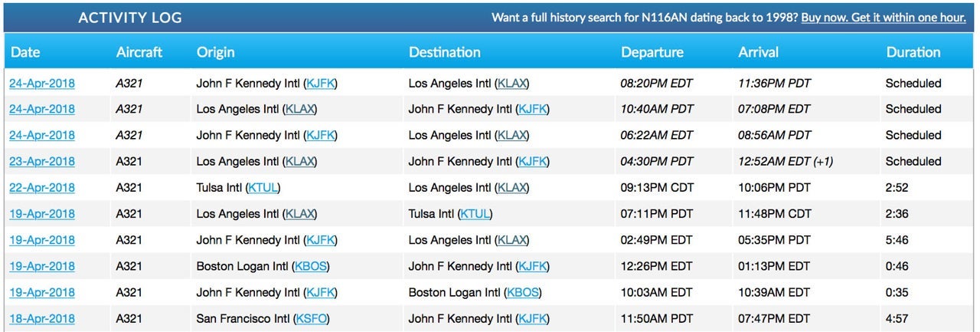The width and height of the screenshot is (980, 332).
Task: Click the Destination column header
Action: pos(444,52)
